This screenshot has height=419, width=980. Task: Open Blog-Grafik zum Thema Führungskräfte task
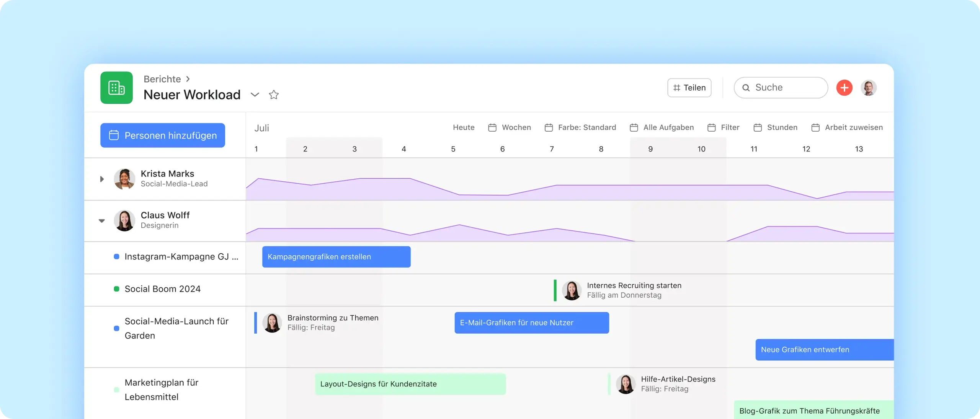coord(813,410)
